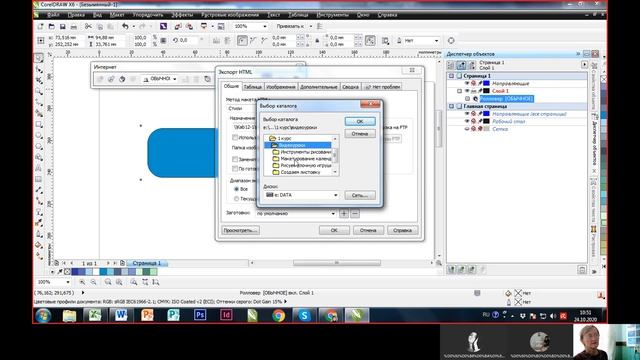Toggle printing icon of the Рабочий стол layer
640x360 pixels.
click(474, 121)
